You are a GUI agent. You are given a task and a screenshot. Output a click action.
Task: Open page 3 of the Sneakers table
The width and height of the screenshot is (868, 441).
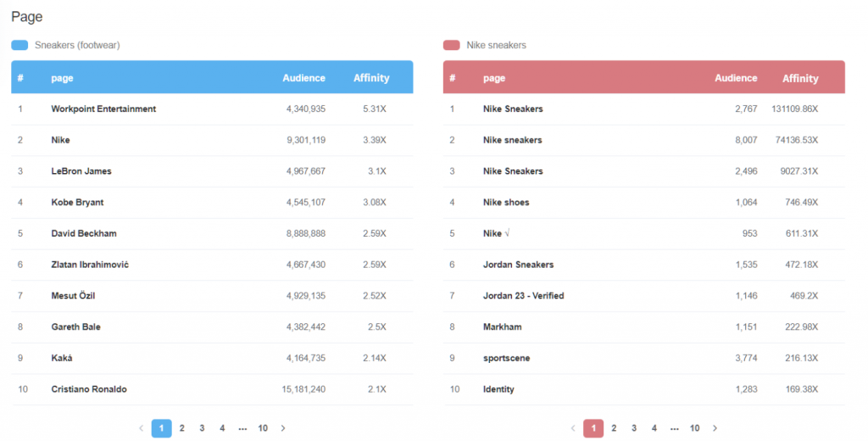tap(202, 427)
